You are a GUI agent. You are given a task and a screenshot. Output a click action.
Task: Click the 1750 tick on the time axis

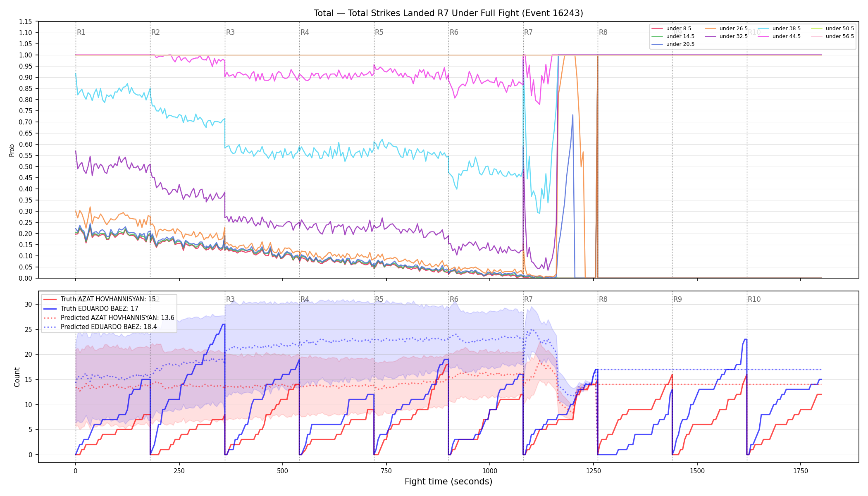[801, 471]
